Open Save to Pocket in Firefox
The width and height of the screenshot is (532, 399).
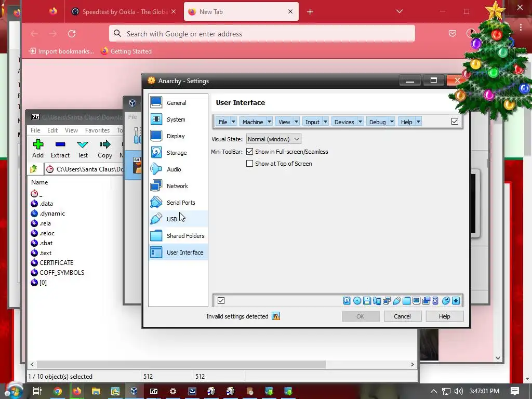[453, 33]
